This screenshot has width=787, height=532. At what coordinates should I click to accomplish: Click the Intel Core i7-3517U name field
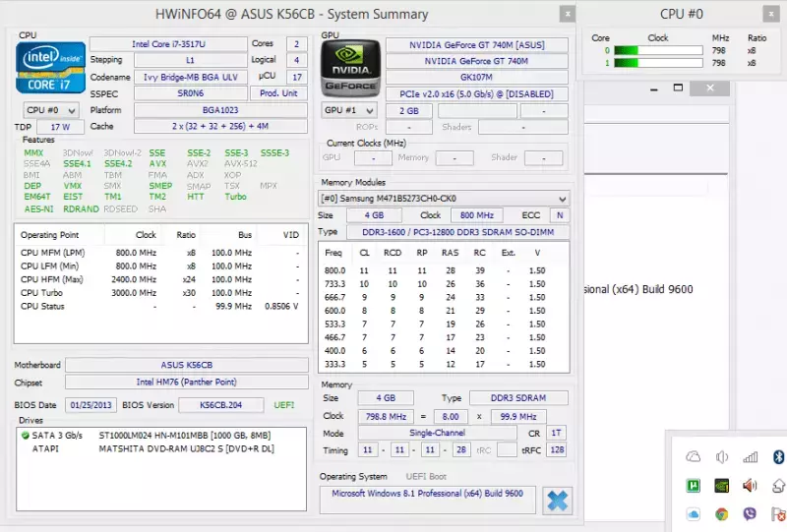(168, 44)
